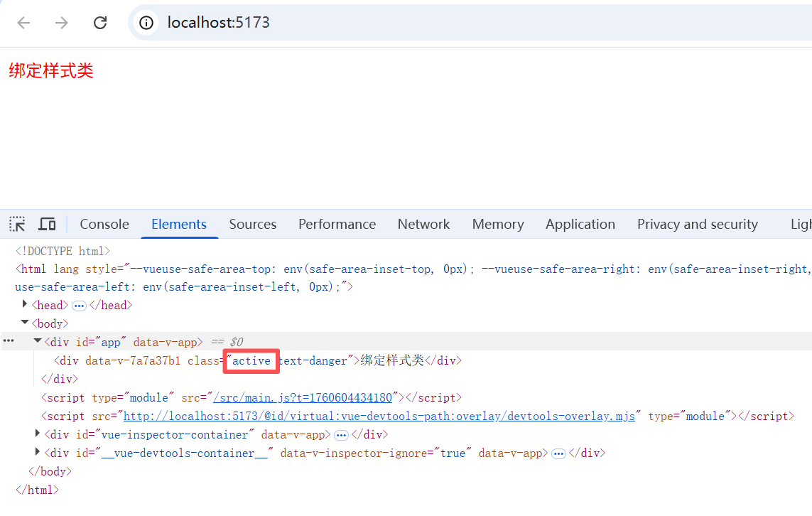Open the Performance tab

click(x=337, y=224)
